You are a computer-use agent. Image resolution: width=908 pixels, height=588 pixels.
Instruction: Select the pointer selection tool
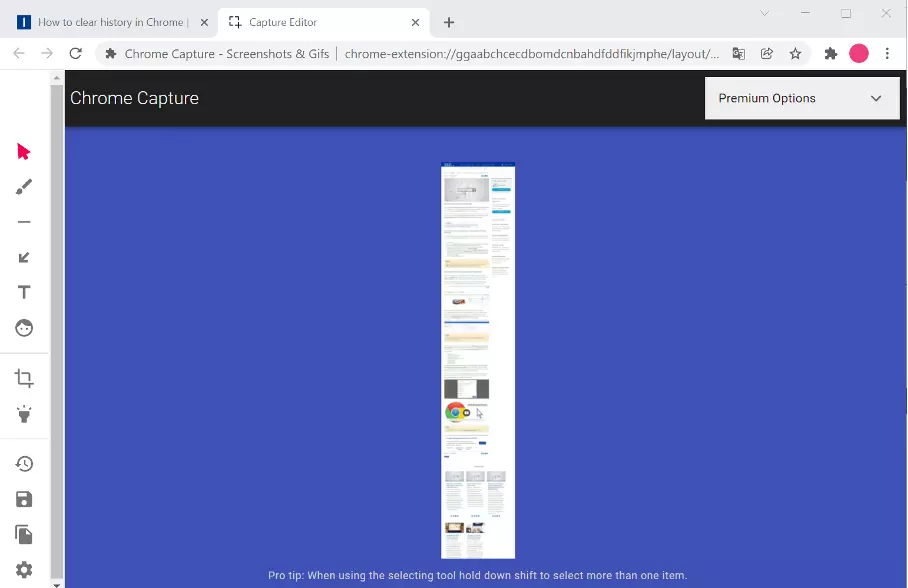24,152
